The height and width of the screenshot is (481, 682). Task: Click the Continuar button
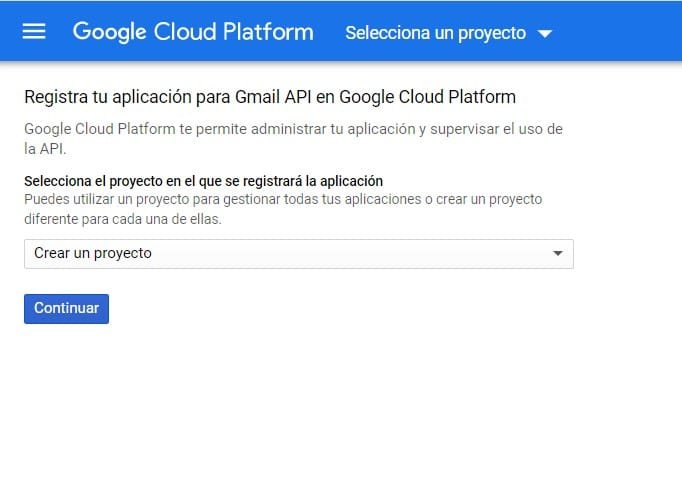[67, 309]
